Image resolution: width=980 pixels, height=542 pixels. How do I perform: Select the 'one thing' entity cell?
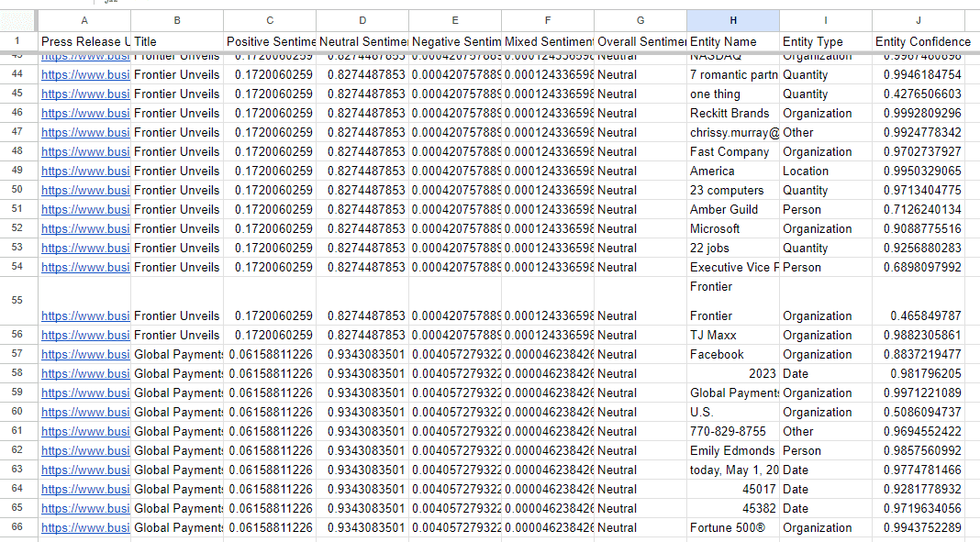coord(733,94)
